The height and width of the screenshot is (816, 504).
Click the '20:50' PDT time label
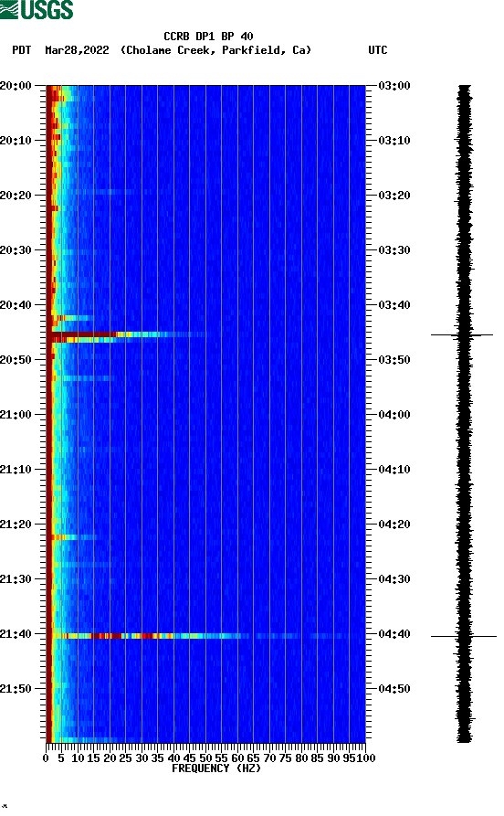16,360
